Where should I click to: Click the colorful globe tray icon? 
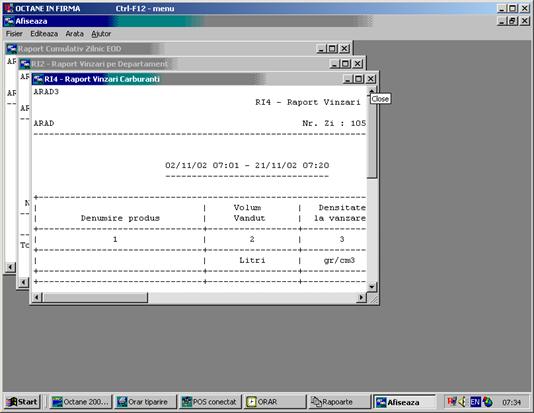[487, 402]
